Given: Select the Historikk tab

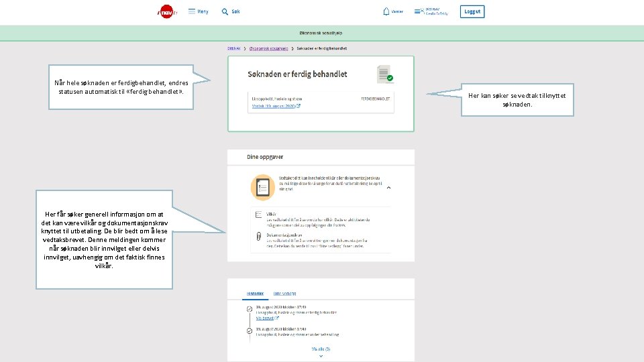Looking at the screenshot, I should pos(255,294).
